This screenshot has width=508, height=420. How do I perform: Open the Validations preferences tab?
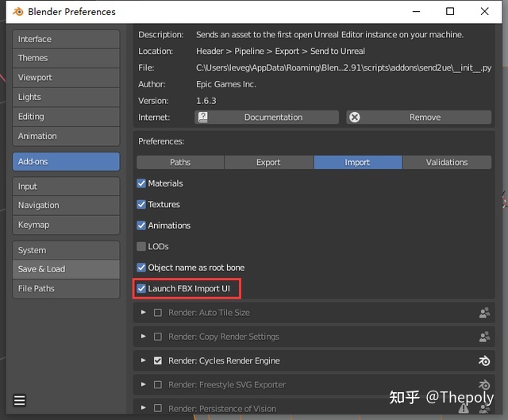447,162
